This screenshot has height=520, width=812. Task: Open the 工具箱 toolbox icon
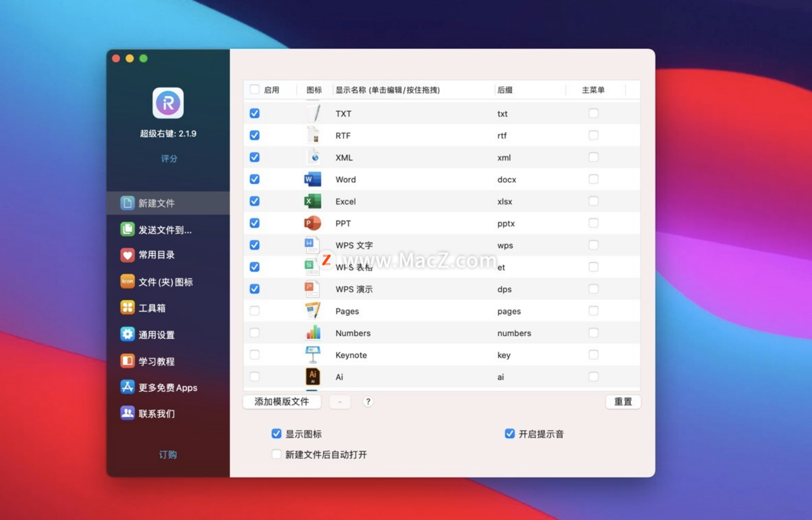pos(127,308)
